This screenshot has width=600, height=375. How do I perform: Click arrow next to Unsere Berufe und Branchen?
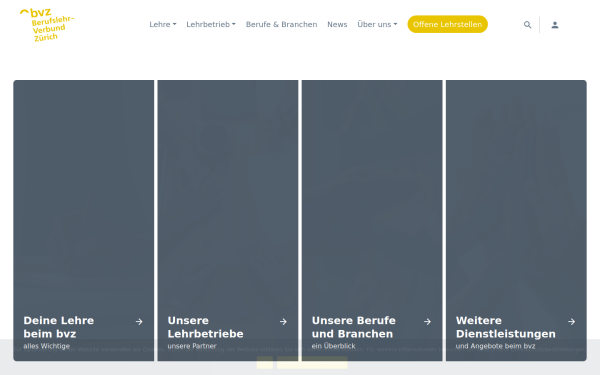click(x=427, y=322)
